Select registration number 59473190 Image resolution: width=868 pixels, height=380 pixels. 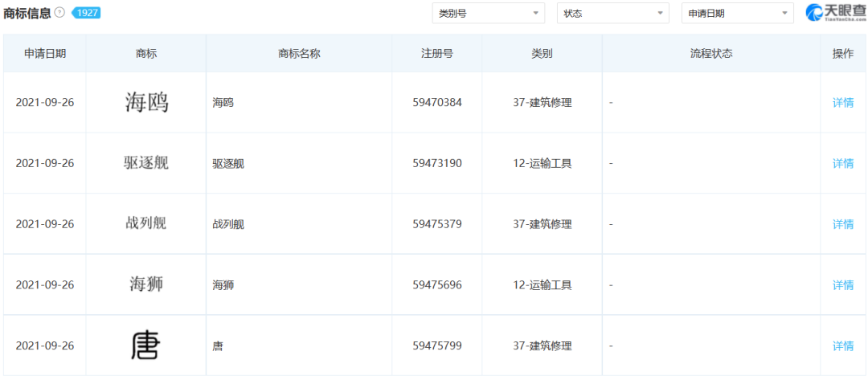[437, 163]
